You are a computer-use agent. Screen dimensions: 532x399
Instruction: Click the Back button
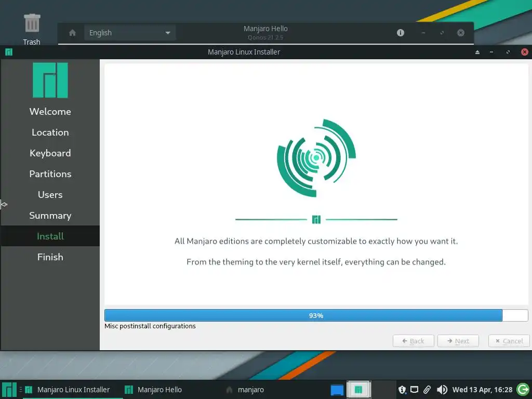point(413,341)
